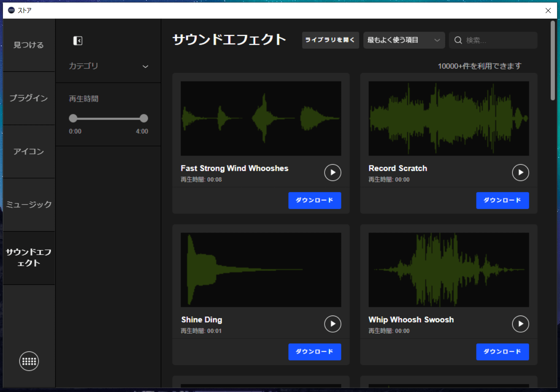
Task: Open the 最もよく使う項目 sort dropdown
Action: (x=404, y=40)
